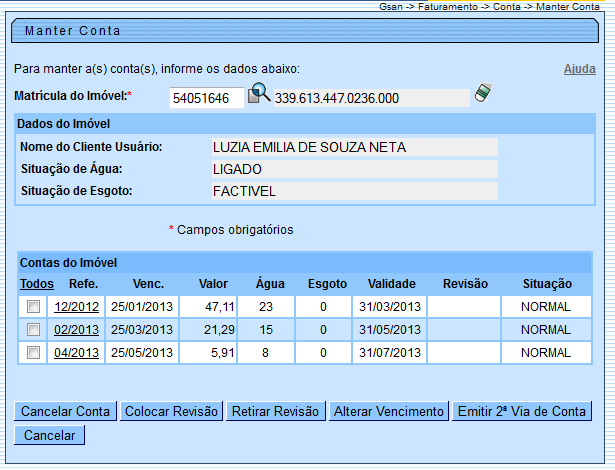Click the eraser icon to clear Matrícula
Screen dimensions: 615x470
pyautogui.click(x=483, y=94)
